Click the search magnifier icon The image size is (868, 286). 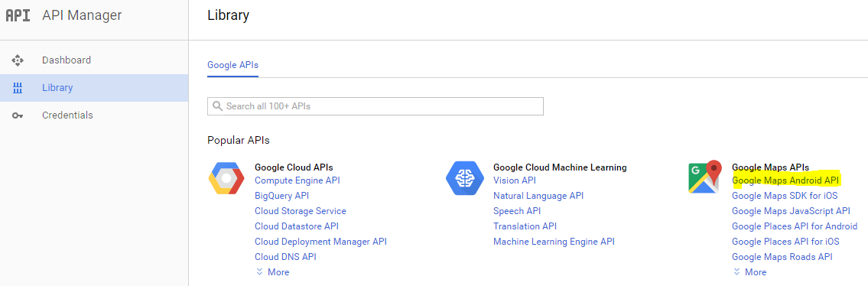click(x=217, y=106)
